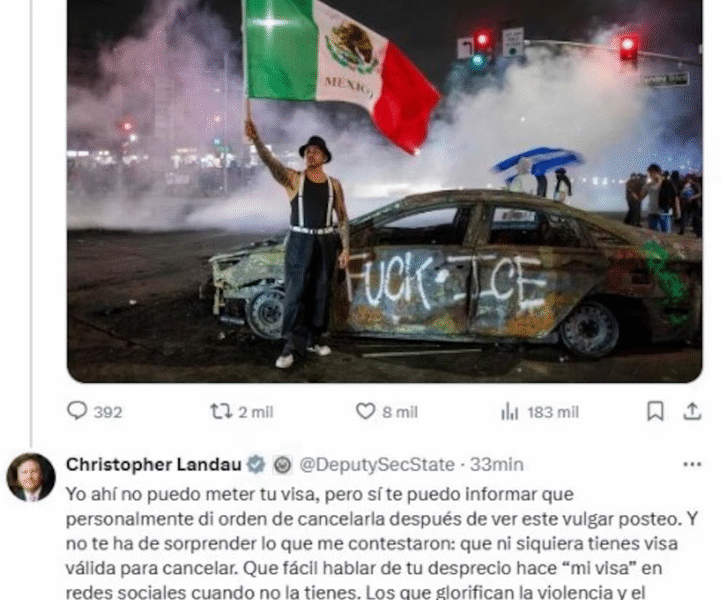The width and height of the screenshot is (722, 600).
Task: Open Christopher Landau's profile avatar
Action: pyautogui.click(x=31, y=477)
